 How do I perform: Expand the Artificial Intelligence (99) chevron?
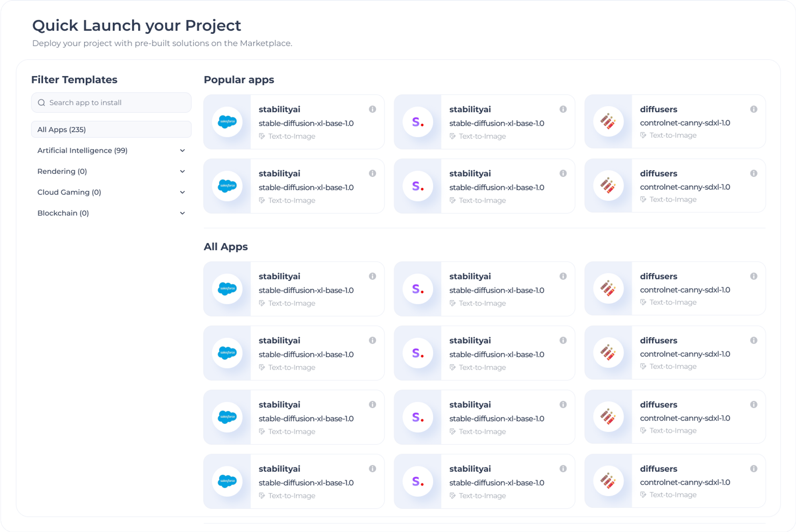tap(182, 150)
